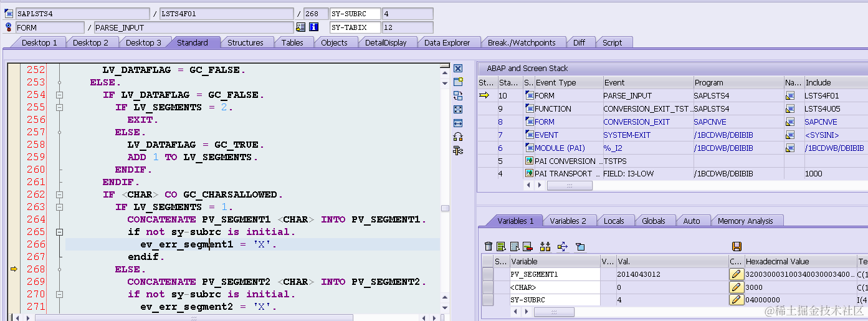This screenshot has height=321, width=868.
Task: Click the navigation icon left of the info icon
Action: pos(301,27)
